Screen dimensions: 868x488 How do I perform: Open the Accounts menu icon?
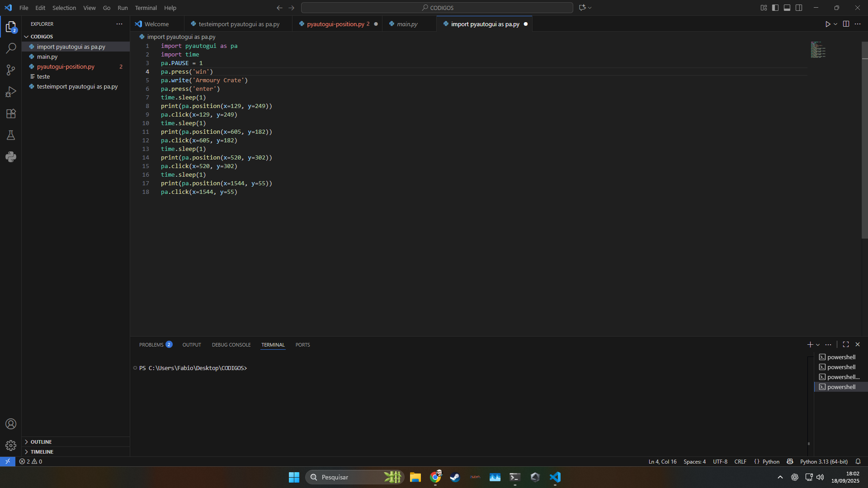(11, 424)
